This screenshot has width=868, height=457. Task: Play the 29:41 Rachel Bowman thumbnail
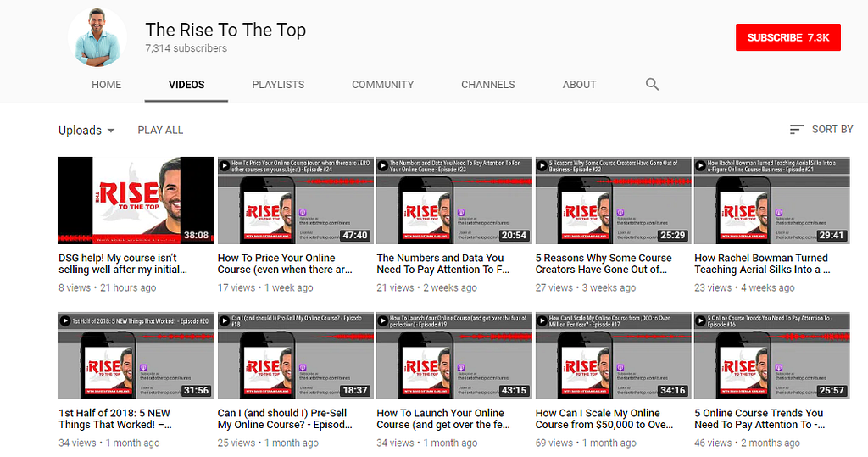(772, 200)
